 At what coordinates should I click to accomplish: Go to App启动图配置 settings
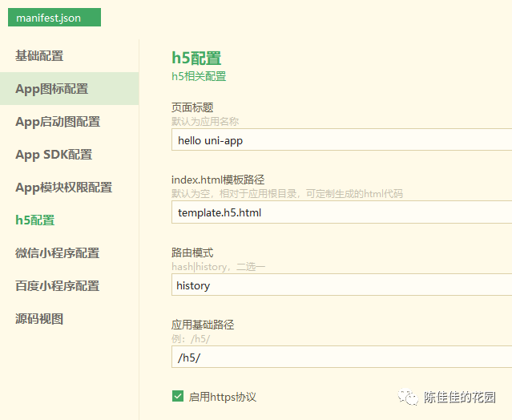[58, 122]
